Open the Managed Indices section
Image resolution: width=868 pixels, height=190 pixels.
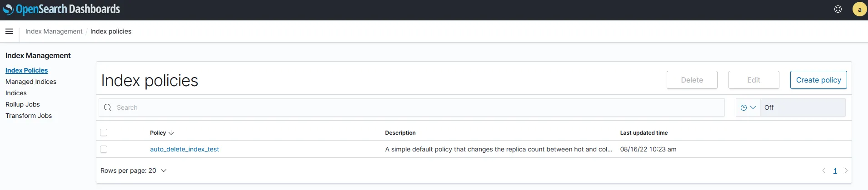pyautogui.click(x=31, y=82)
